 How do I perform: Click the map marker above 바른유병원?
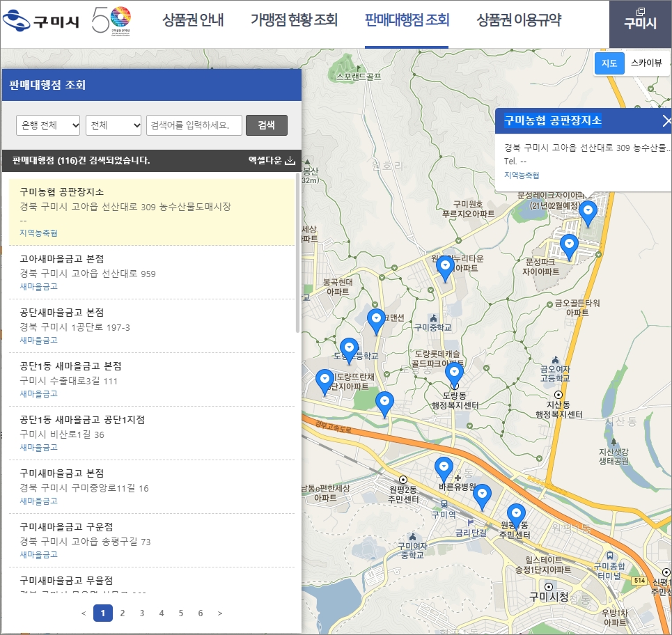(x=444, y=470)
